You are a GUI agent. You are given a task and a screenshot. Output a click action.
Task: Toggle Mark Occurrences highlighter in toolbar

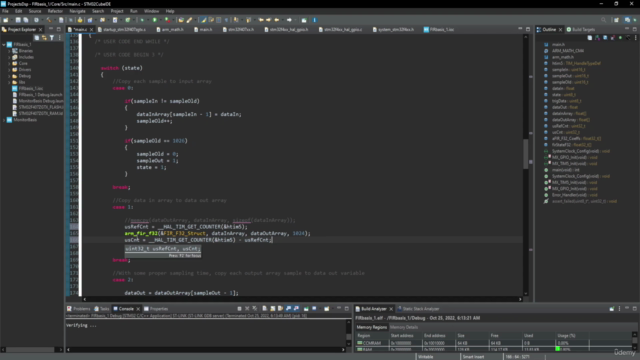click(203, 20)
